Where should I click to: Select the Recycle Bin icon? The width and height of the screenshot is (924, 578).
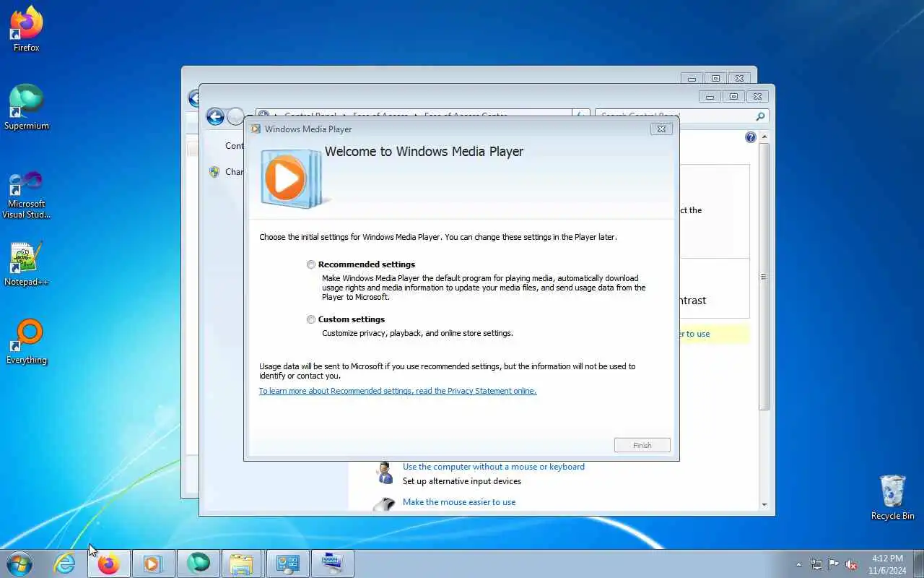coord(892,497)
